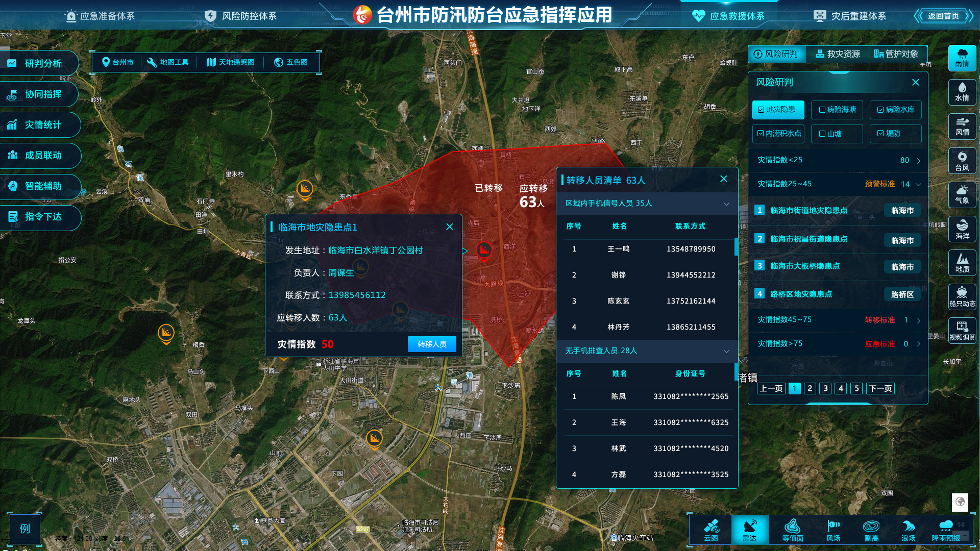The width and height of the screenshot is (980, 551).
Task: Select 临海市大板桥隐患点 list item
Action: pos(804,266)
